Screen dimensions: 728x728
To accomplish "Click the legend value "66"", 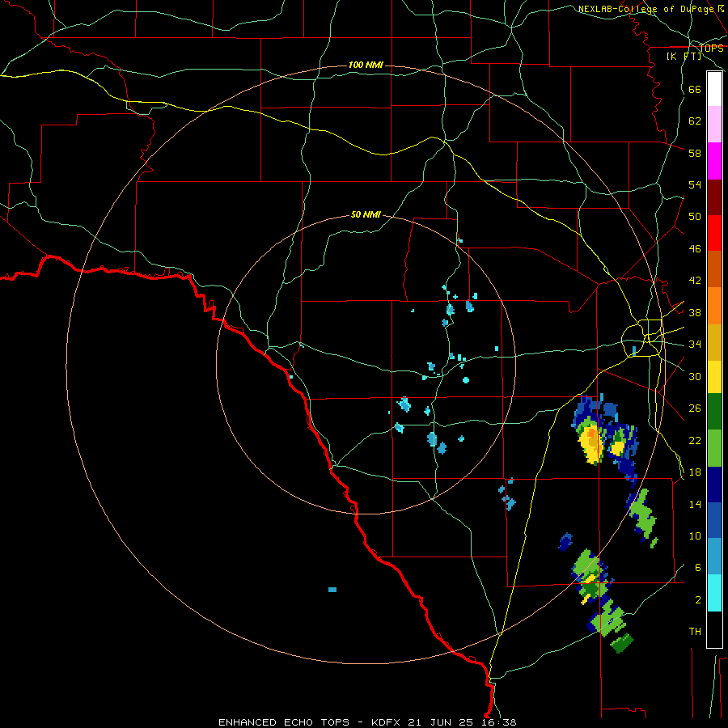I will click(695, 90).
